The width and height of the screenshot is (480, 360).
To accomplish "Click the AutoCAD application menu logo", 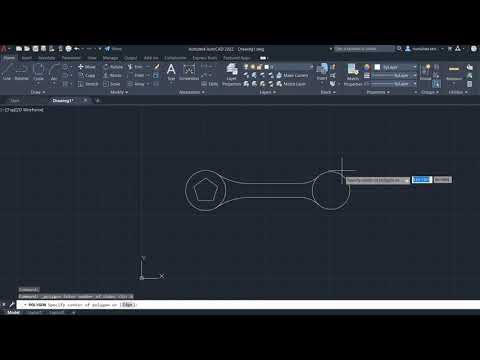I will tap(4, 49).
